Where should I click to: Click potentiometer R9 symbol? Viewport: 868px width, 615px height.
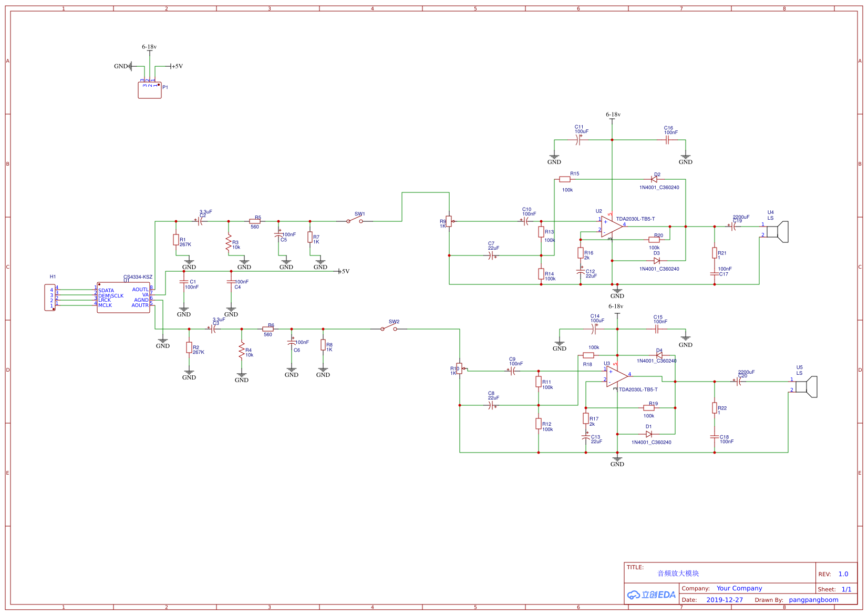pyautogui.click(x=449, y=221)
